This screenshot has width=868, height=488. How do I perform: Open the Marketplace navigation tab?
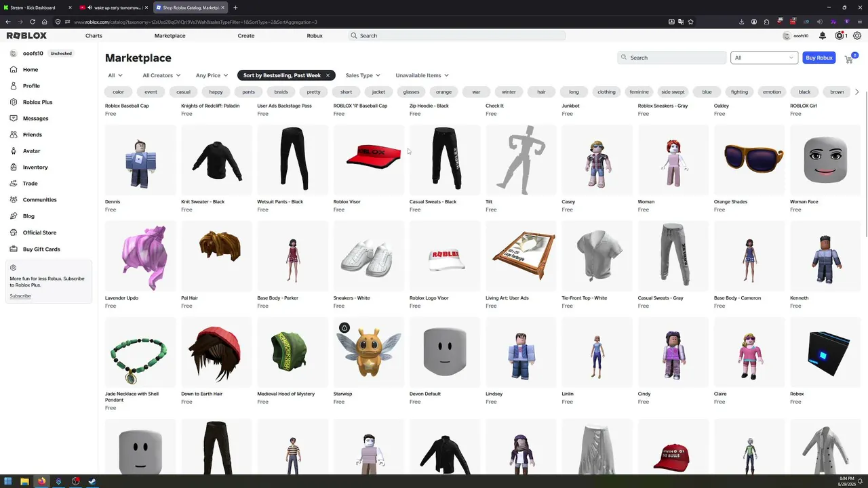point(170,35)
